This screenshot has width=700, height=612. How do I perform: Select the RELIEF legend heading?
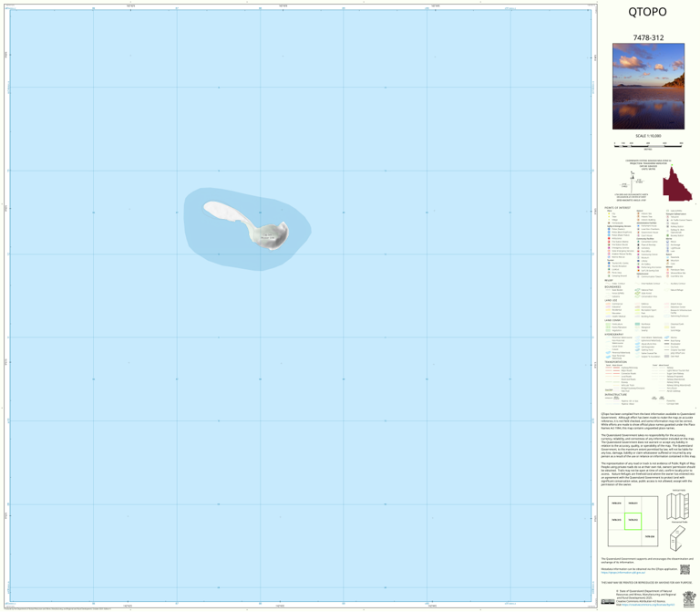609,281
